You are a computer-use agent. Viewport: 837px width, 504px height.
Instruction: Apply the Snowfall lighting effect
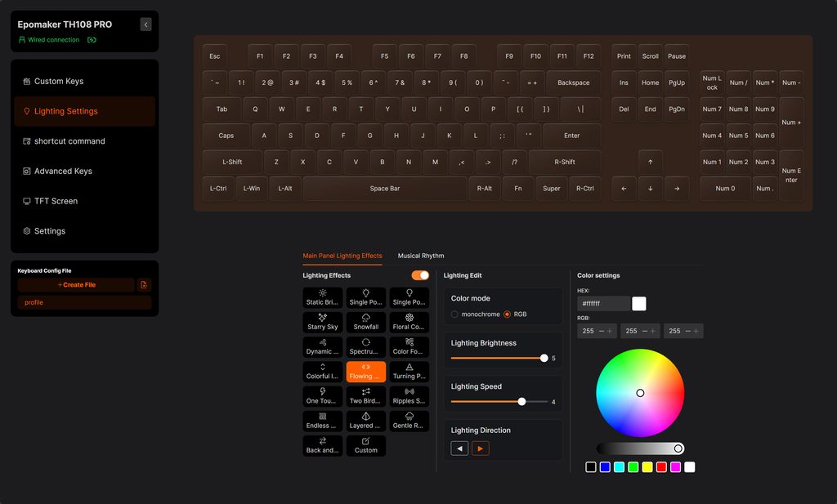(365, 322)
